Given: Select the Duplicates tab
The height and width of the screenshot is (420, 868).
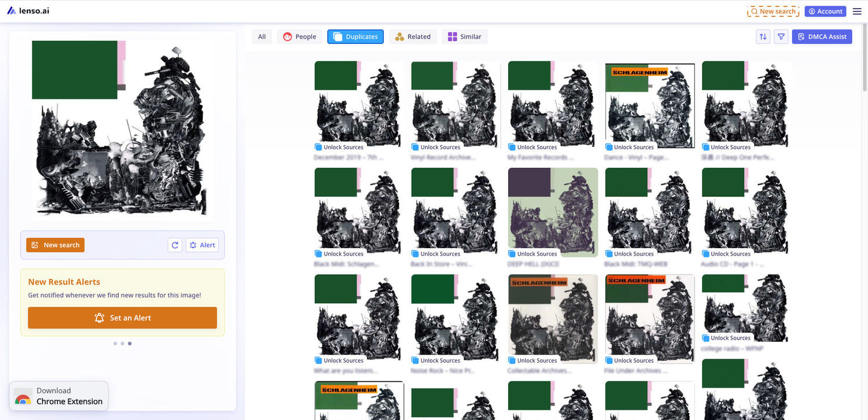Looking at the screenshot, I should click(x=355, y=36).
